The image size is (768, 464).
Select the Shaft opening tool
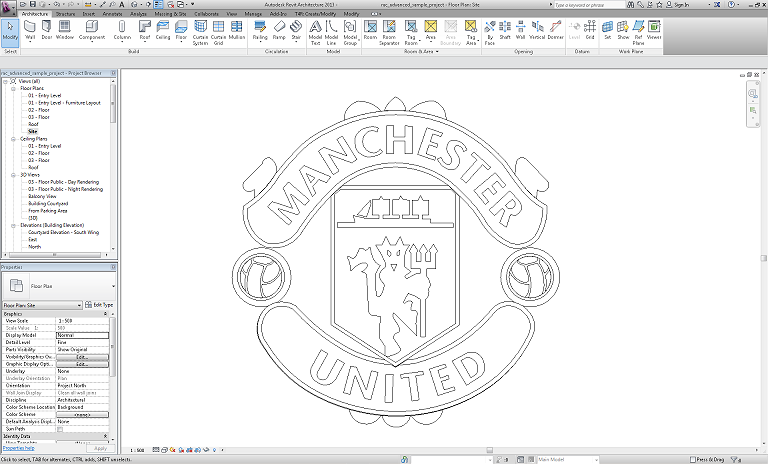[505, 31]
